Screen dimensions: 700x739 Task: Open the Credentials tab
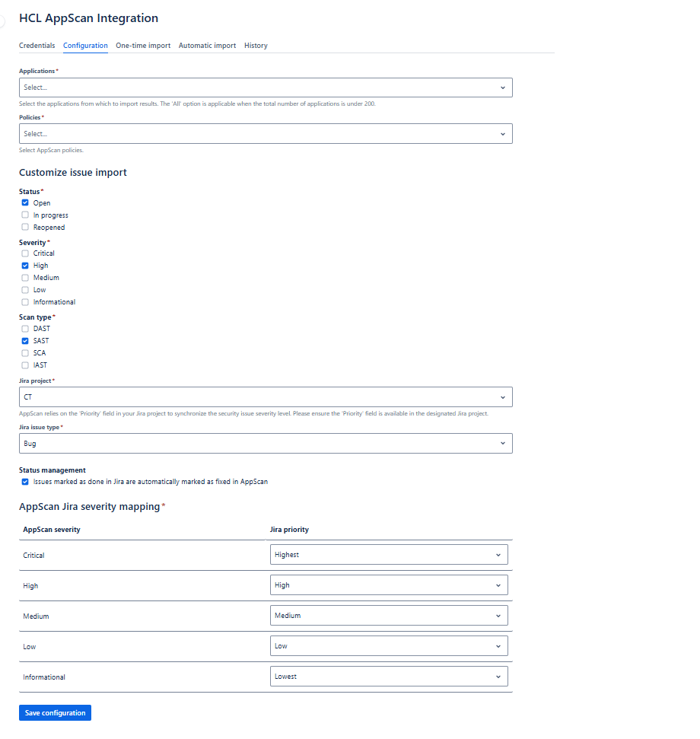coord(37,45)
